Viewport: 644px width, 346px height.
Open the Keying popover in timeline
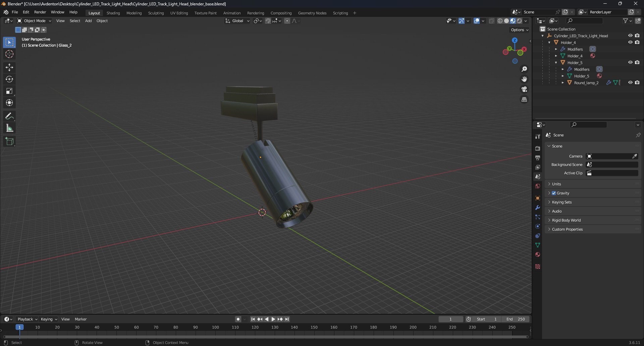tap(49, 319)
